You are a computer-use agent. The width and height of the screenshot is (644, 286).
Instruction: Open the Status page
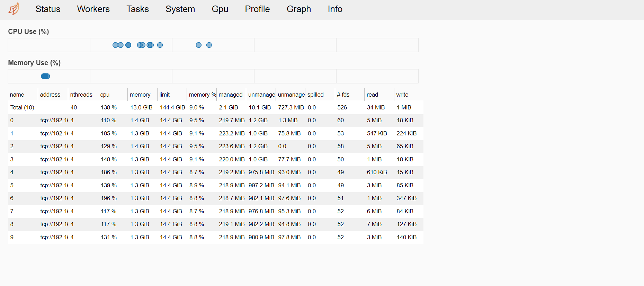[x=48, y=9]
